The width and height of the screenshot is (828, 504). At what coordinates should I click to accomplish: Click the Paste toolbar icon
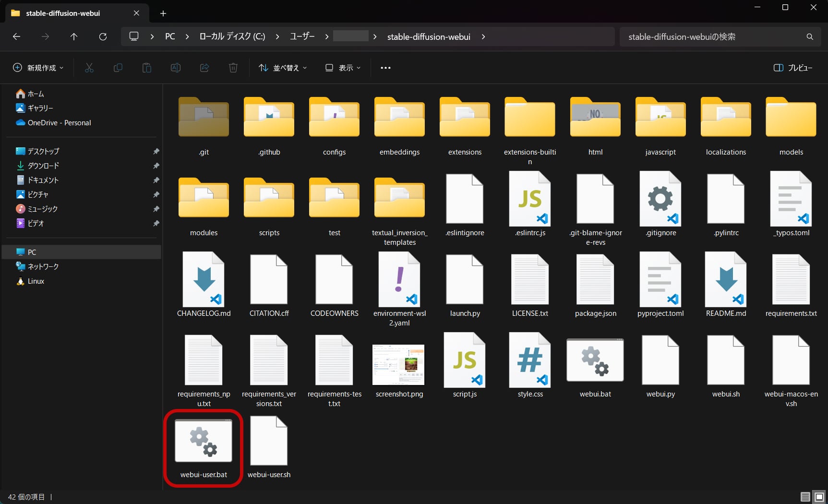pyautogui.click(x=147, y=68)
